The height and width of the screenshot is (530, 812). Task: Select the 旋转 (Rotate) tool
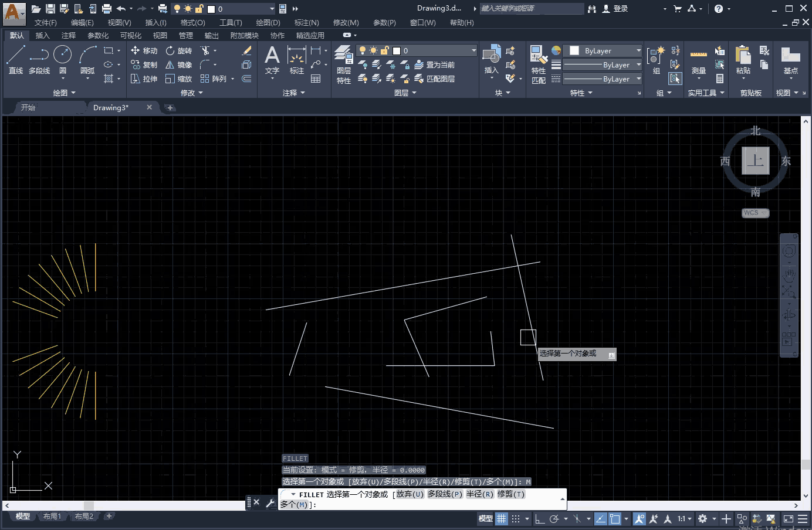pos(178,50)
